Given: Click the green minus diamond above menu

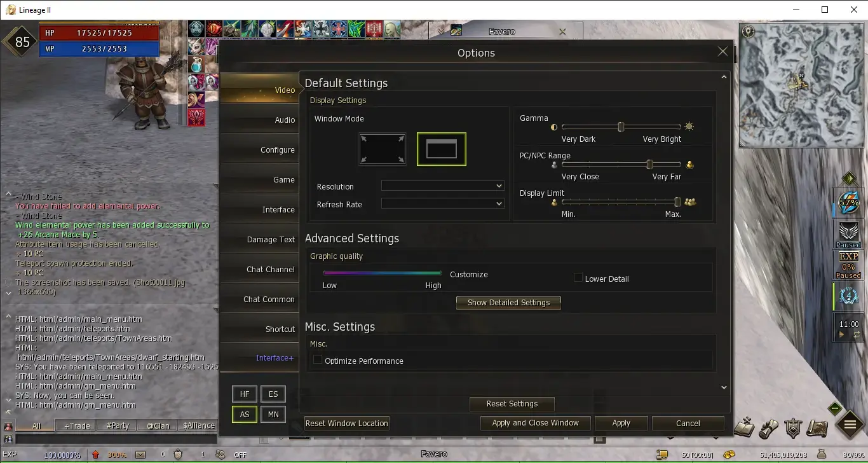Looking at the screenshot, I should point(836,408).
